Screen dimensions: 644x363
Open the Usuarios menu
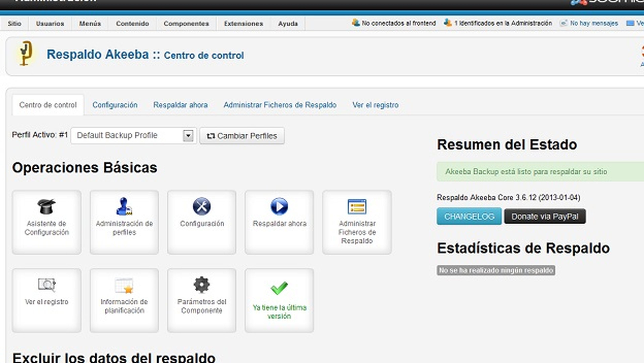pos(50,23)
